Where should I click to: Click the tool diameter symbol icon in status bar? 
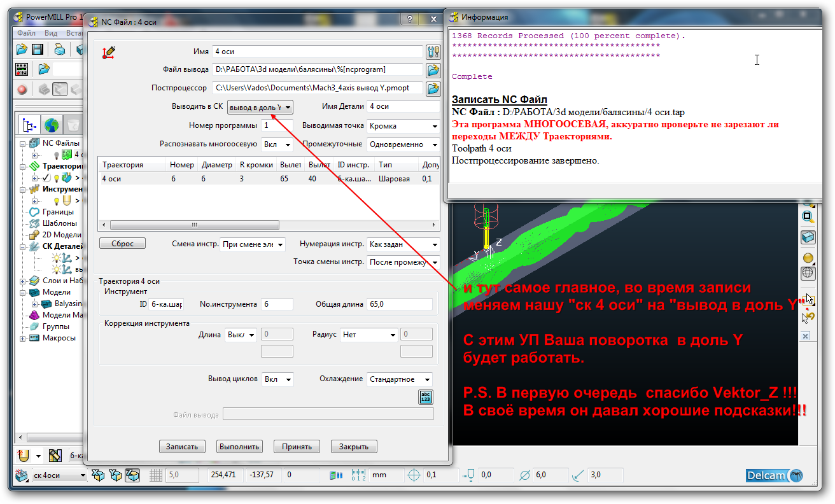[x=525, y=475]
